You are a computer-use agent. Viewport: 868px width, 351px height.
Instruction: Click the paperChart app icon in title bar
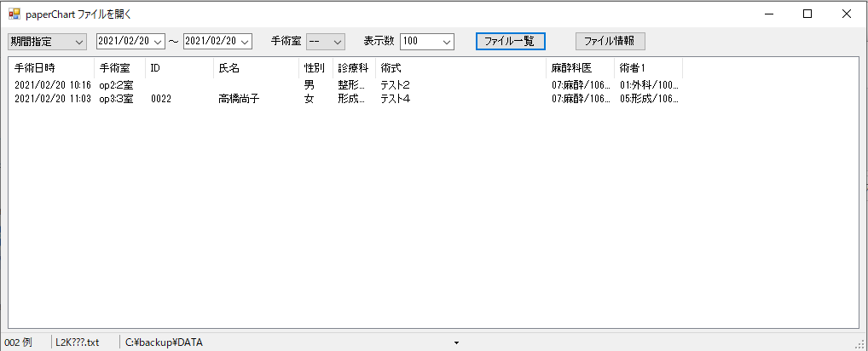14,14
